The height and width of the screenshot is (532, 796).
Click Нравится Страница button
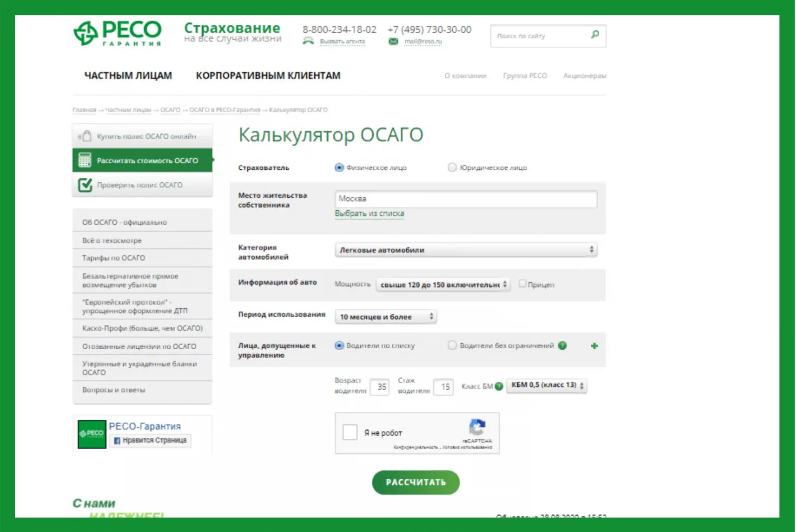[x=150, y=440]
